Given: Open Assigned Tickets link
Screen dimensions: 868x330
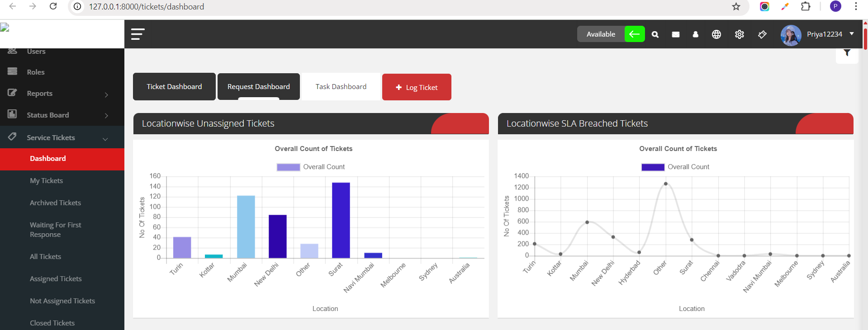Looking at the screenshot, I should (x=56, y=279).
